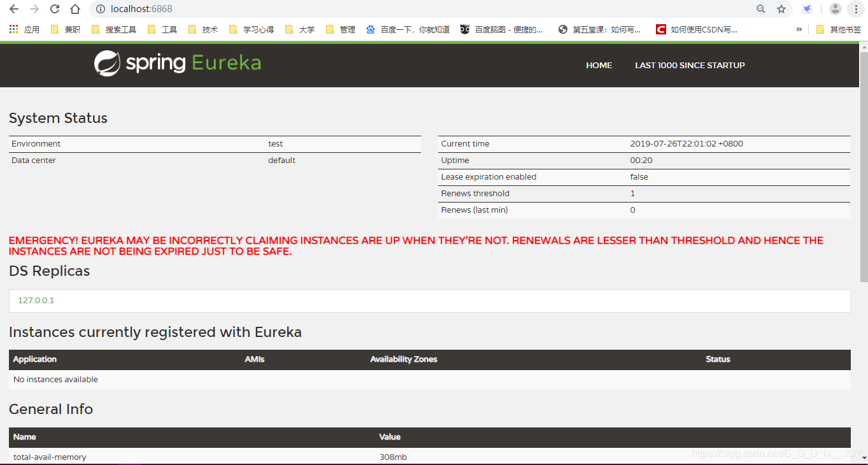This screenshot has height=465, width=868.
Task: Open the 百度一下 bookmark
Action: [x=408, y=29]
